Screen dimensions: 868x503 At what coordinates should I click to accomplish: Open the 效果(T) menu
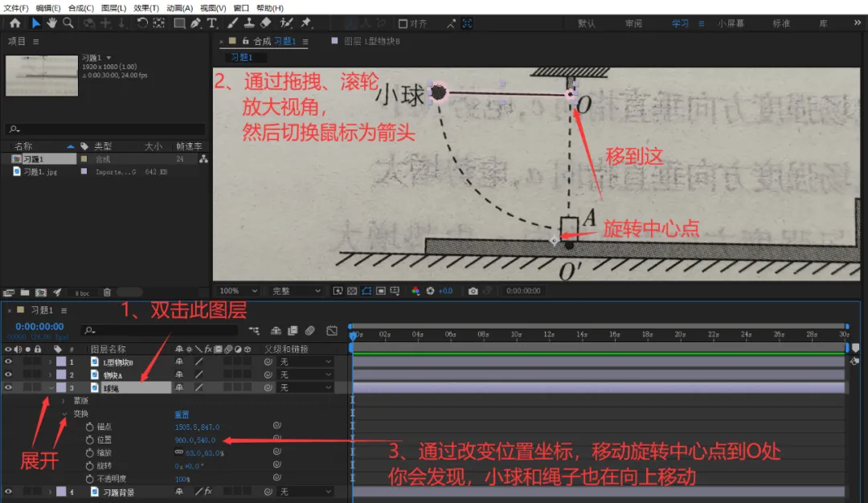tap(146, 8)
